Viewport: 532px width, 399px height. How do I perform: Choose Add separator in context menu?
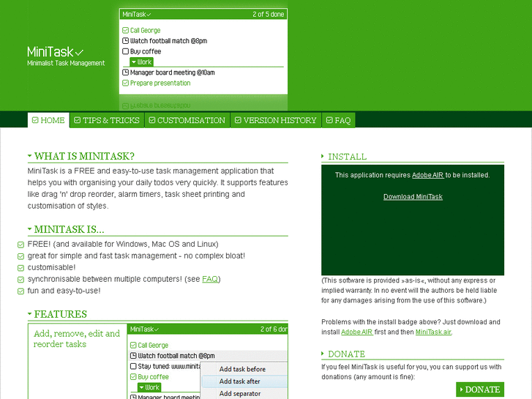(244, 394)
